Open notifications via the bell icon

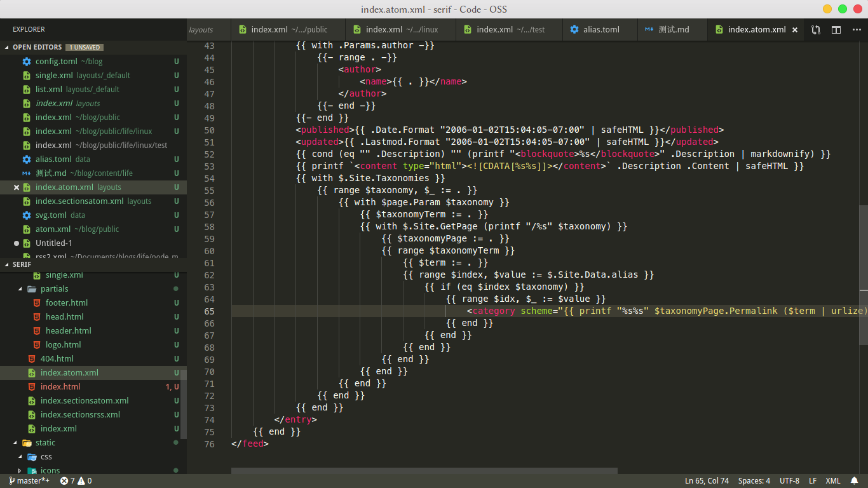coord(855,481)
